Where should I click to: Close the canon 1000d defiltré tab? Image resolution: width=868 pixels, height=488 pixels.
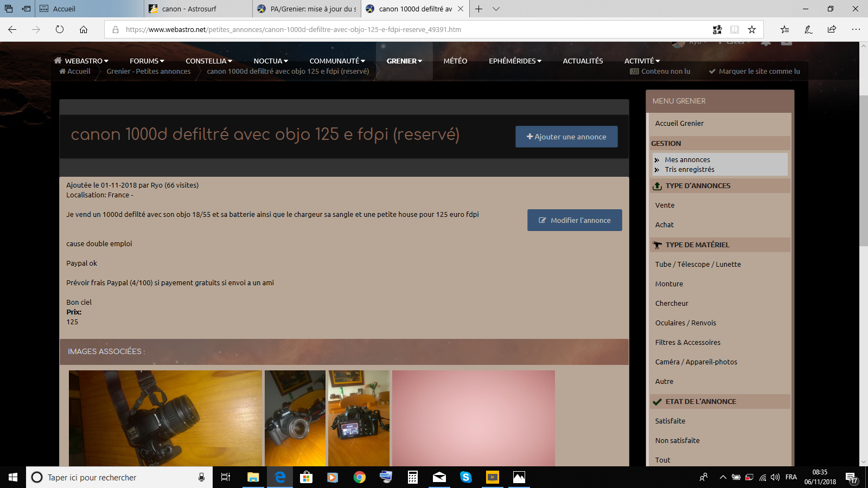point(461,9)
